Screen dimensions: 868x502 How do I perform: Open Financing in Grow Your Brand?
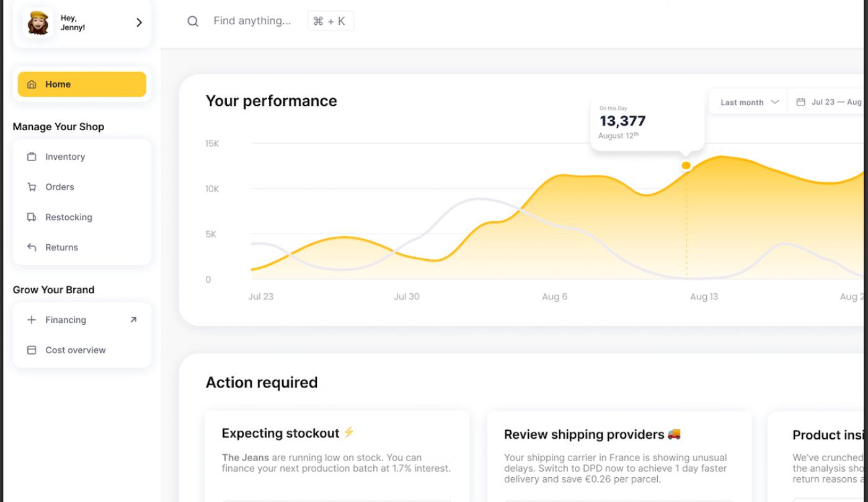(82, 320)
